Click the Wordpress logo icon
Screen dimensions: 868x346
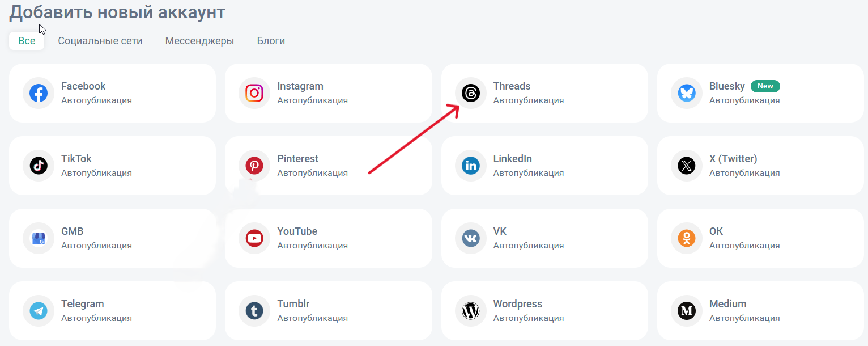click(471, 311)
